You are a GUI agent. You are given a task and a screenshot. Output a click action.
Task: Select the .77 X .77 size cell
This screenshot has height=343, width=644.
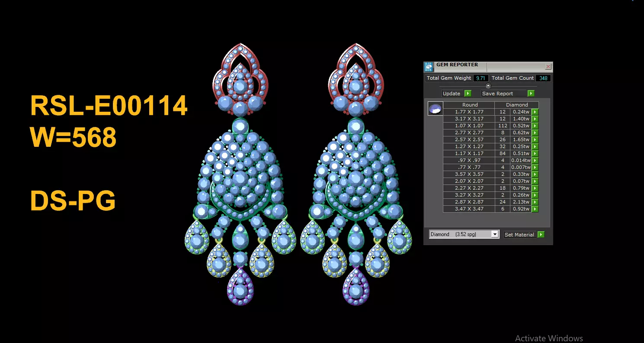tap(469, 167)
